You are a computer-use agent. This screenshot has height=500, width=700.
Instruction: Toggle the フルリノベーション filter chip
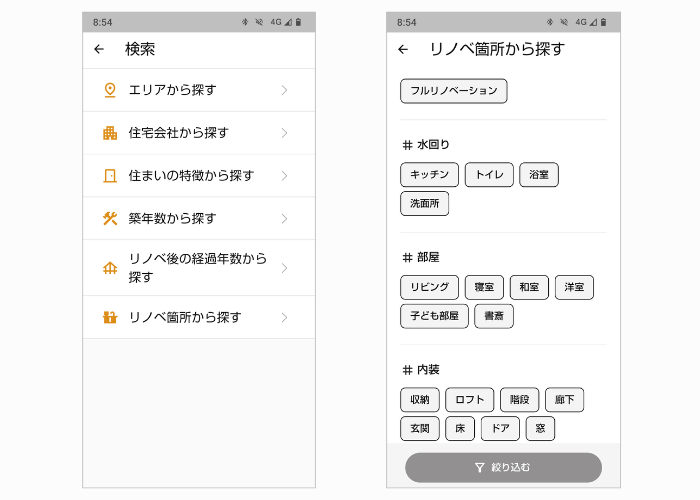click(x=453, y=91)
